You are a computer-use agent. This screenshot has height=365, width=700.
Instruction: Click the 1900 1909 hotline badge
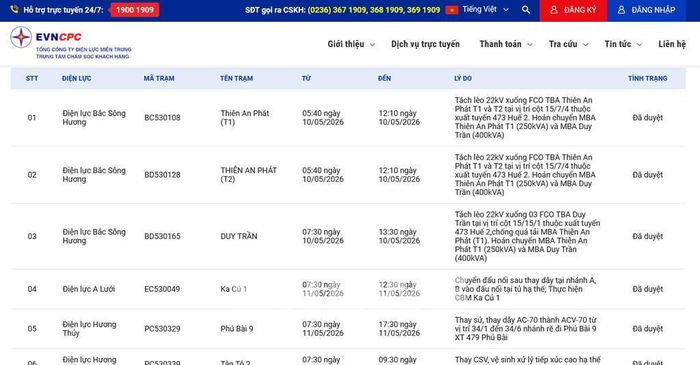tap(135, 10)
